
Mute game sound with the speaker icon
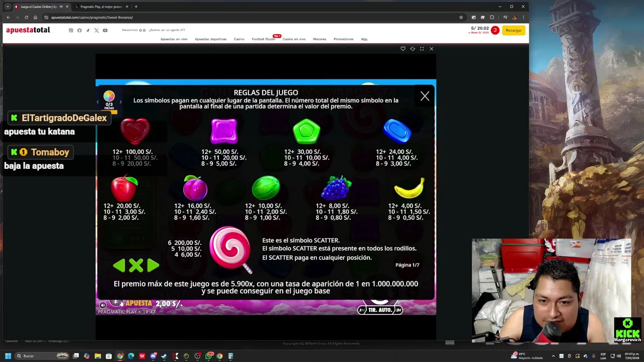pyautogui.click(x=103, y=305)
